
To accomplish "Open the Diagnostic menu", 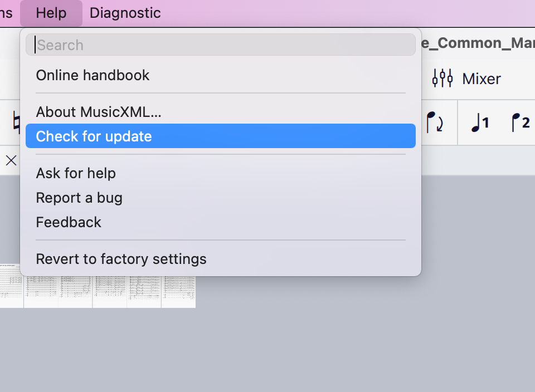I will tap(124, 13).
